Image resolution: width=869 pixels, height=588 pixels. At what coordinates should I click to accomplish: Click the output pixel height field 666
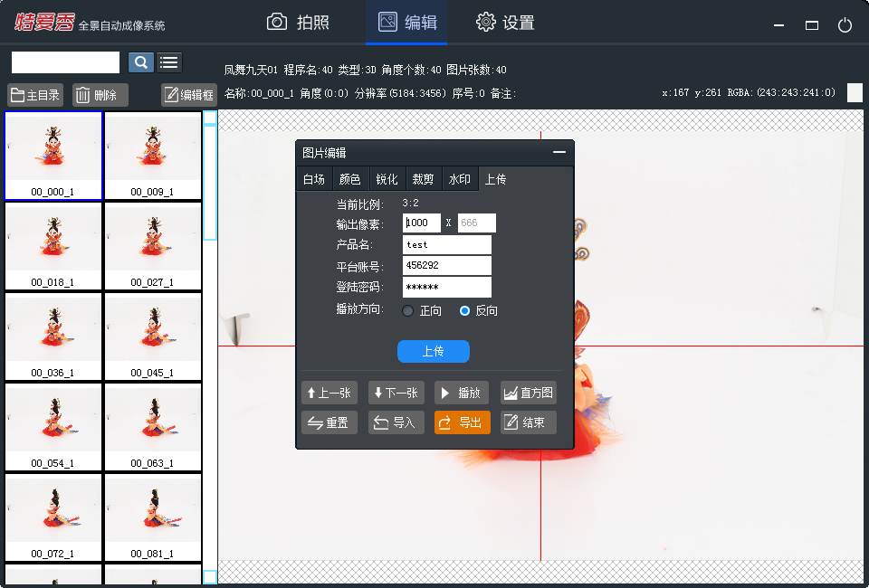pyautogui.click(x=477, y=223)
